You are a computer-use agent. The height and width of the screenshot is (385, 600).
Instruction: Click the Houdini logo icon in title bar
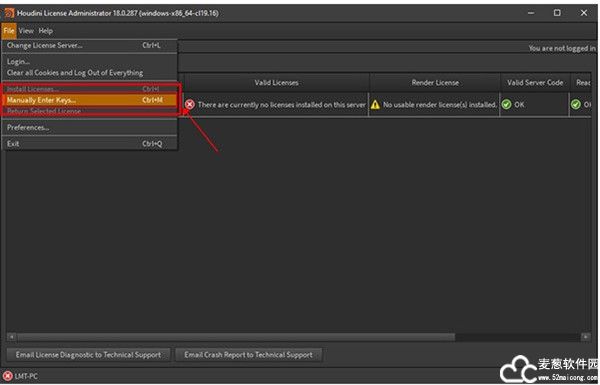click(x=9, y=13)
